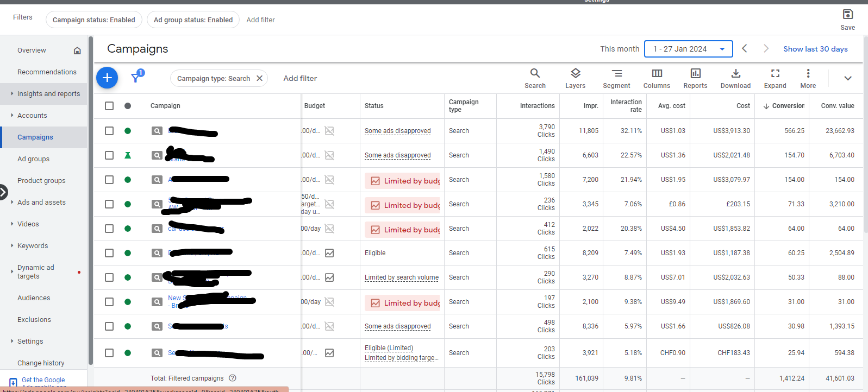Screen dimensions: 868x392
Task: Tick the select-all campaigns checkbox
Action: click(x=109, y=106)
